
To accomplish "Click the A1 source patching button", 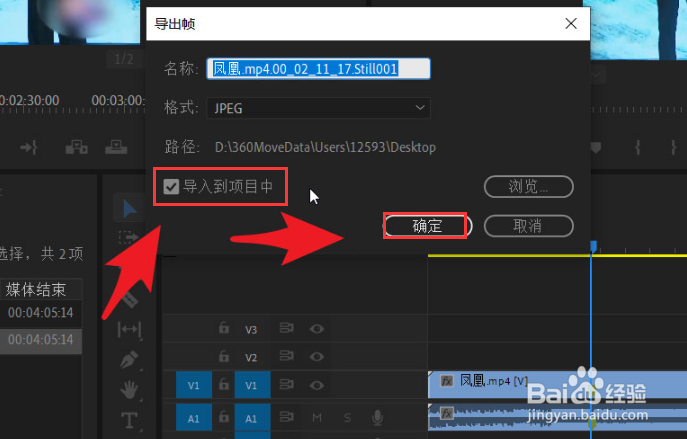I will tap(194, 418).
